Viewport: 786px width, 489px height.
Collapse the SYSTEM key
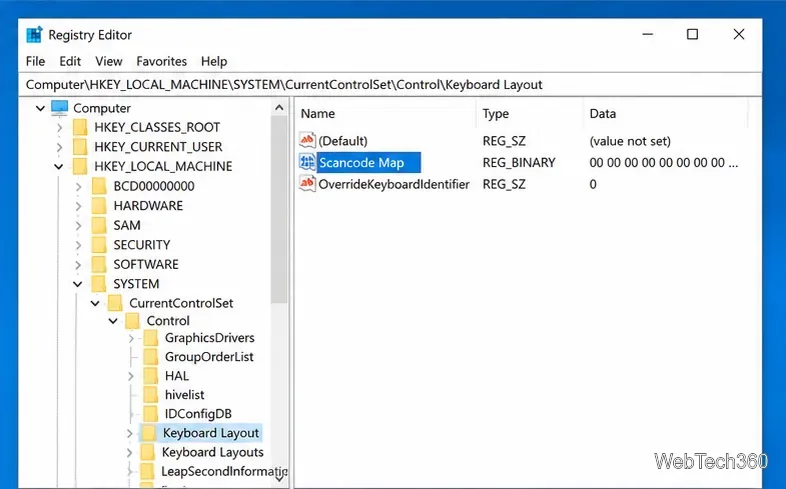click(x=78, y=284)
